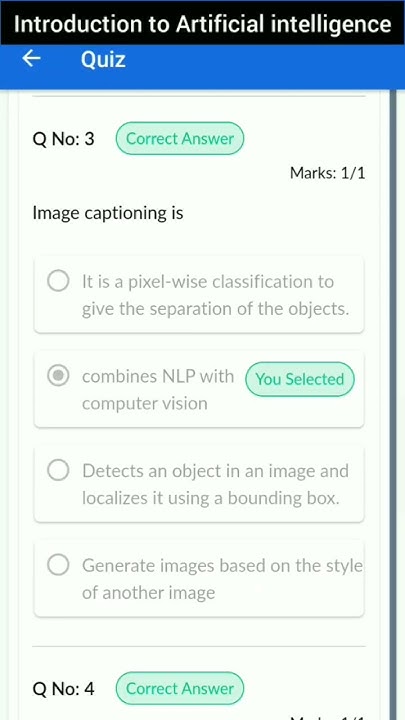The height and width of the screenshot is (720, 405).
Task: Click Correct Answer badge for question 4
Action: coord(180,688)
